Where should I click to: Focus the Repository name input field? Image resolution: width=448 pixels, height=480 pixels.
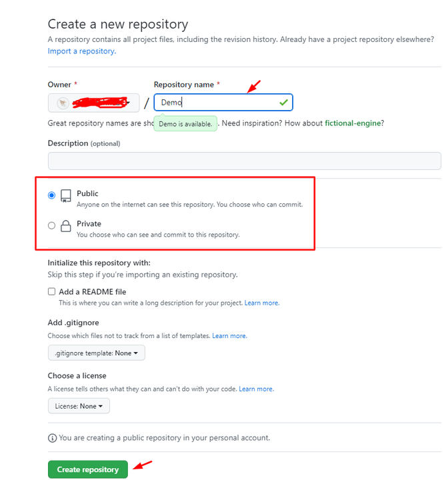tap(223, 102)
